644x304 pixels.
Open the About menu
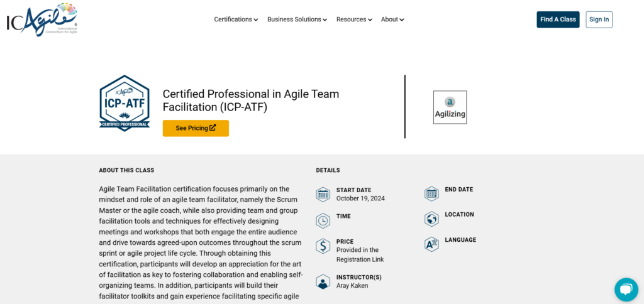coord(392,19)
